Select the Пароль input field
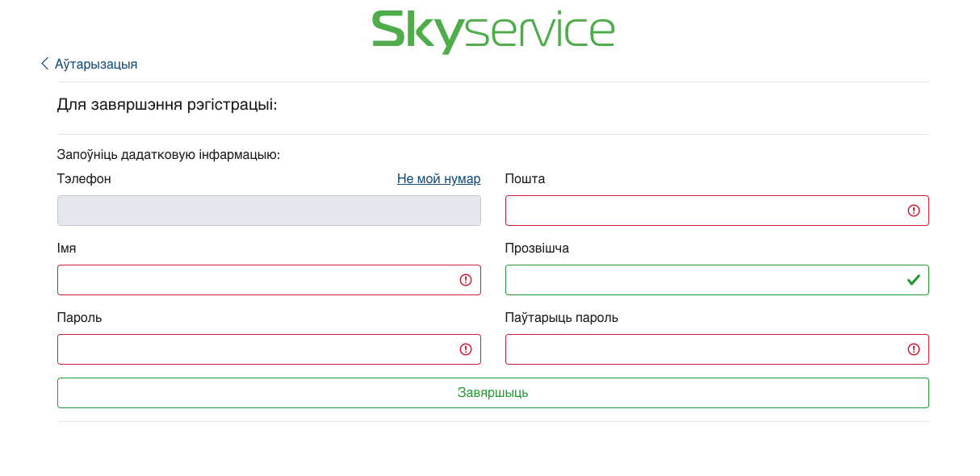The image size is (980, 476). click(x=254, y=349)
